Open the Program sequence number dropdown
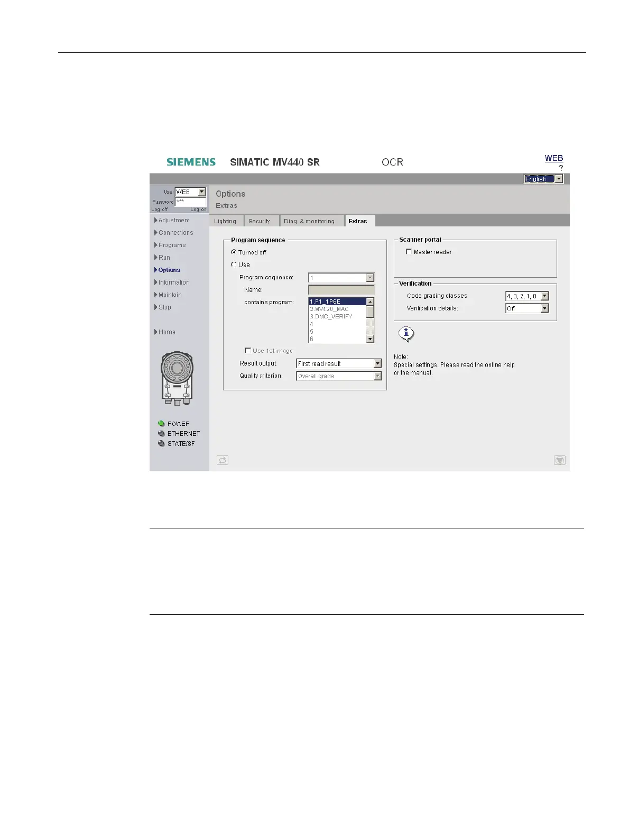The width and height of the screenshot is (629, 840). click(x=341, y=278)
